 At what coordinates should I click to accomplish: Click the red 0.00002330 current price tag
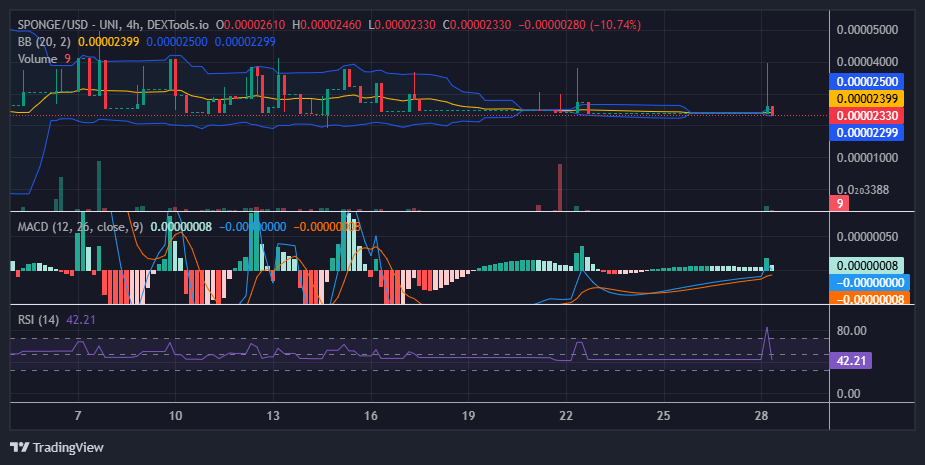[x=867, y=116]
